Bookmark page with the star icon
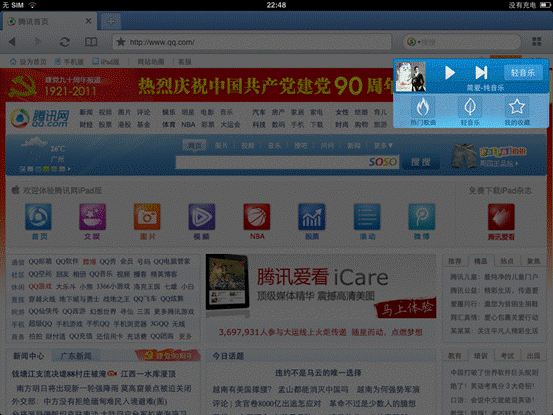 [x=121, y=42]
